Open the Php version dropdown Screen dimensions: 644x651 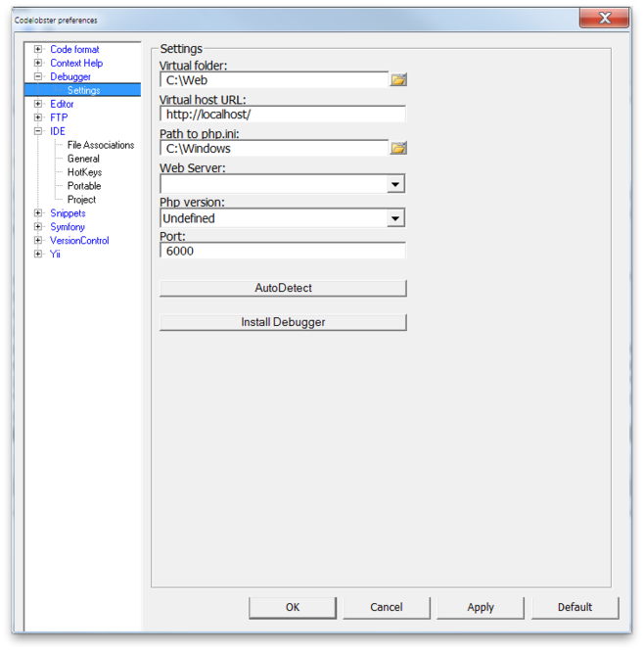click(x=395, y=218)
